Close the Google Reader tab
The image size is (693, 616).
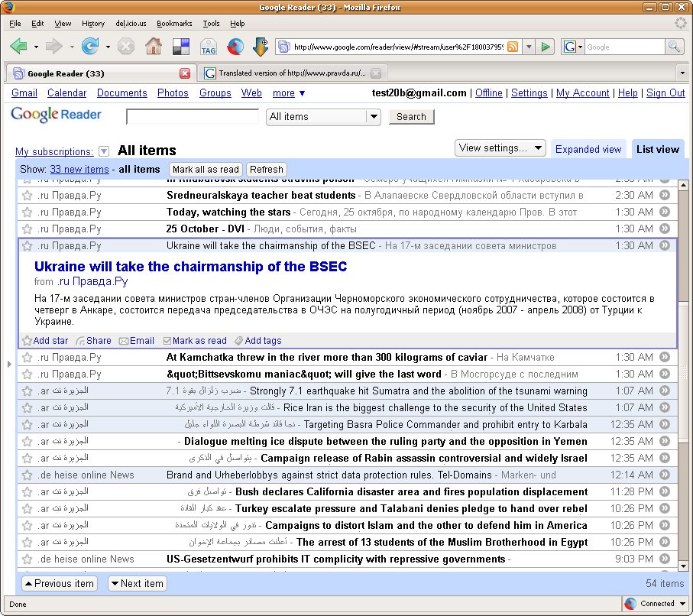click(x=185, y=73)
